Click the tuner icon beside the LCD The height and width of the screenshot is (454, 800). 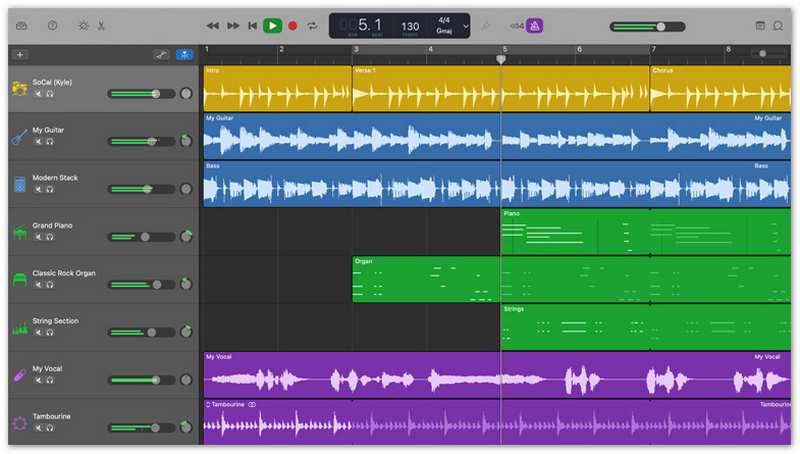pyautogui.click(x=485, y=25)
